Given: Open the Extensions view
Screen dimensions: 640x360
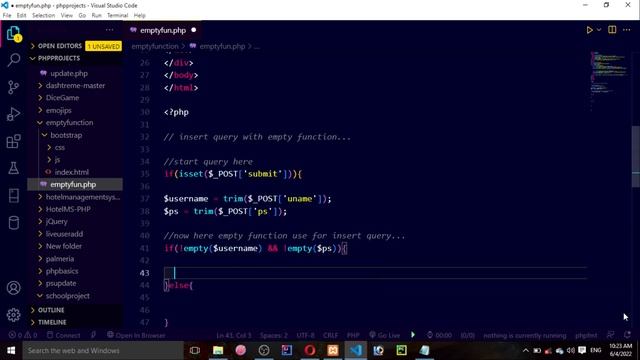Looking at the screenshot, I should pos(13,141).
